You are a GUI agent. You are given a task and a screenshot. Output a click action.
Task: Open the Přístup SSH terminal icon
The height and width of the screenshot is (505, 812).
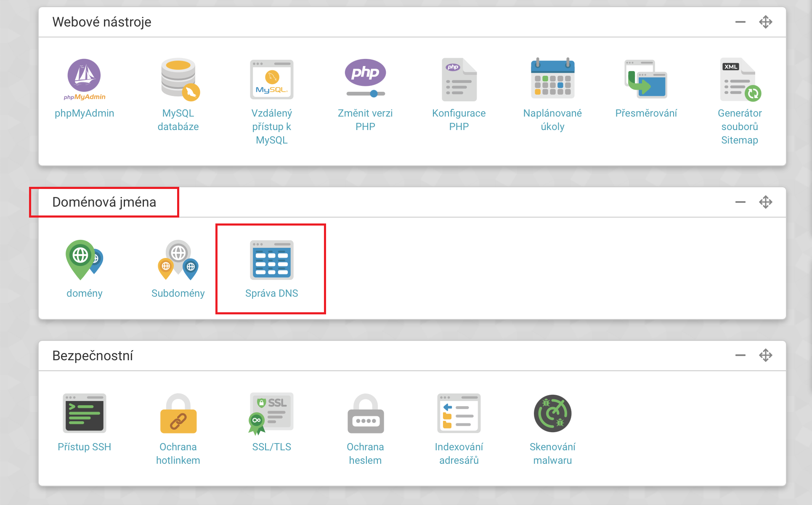click(85, 413)
